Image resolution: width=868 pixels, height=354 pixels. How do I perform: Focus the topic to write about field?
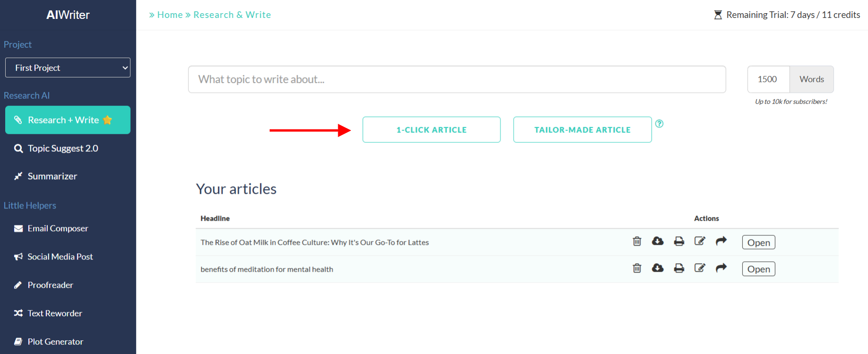point(457,79)
